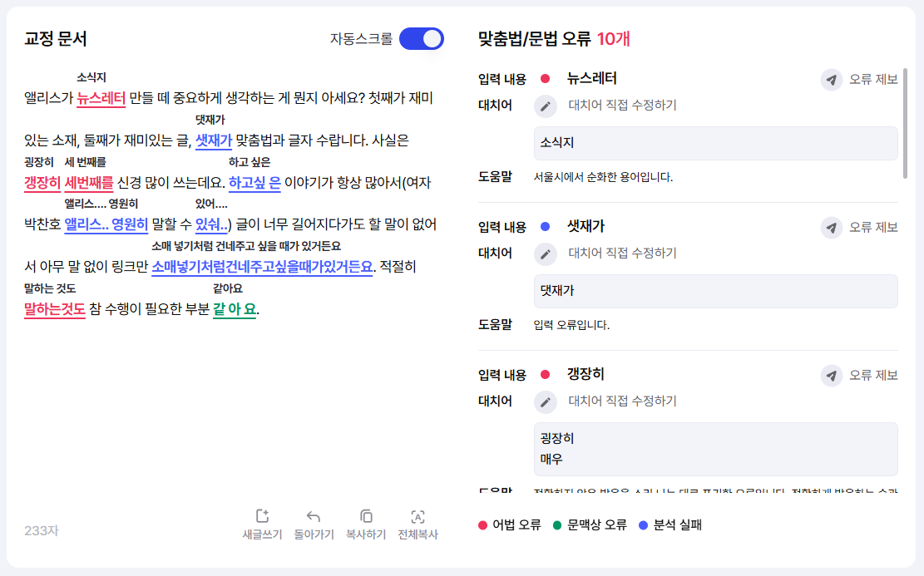Click the green underlined 같 아 요
The height and width of the screenshot is (576, 924).
coord(235,310)
